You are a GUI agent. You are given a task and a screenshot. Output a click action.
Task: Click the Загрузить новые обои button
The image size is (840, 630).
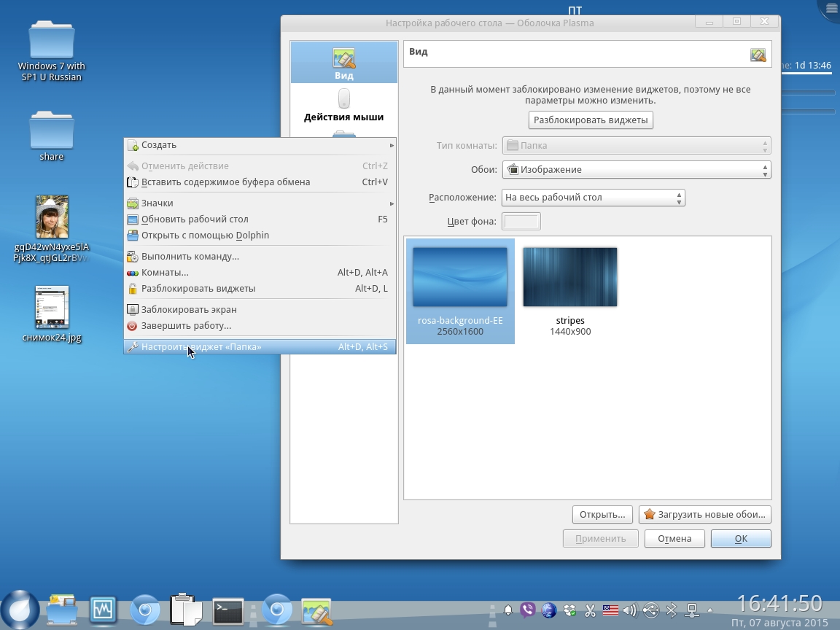[704, 515]
